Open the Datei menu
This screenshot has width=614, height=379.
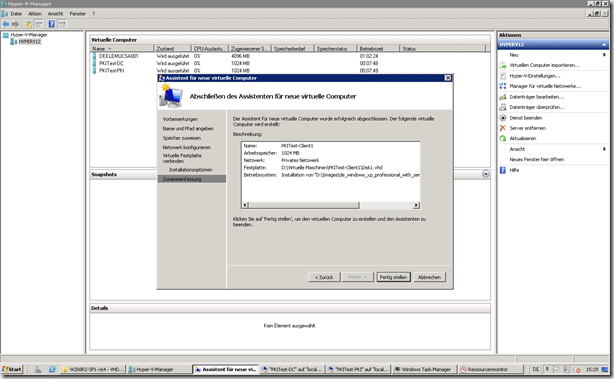[x=16, y=14]
